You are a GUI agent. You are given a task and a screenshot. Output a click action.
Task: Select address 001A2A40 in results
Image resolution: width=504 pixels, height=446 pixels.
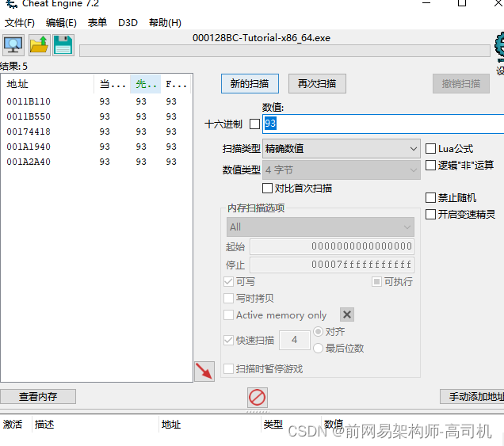tap(29, 162)
